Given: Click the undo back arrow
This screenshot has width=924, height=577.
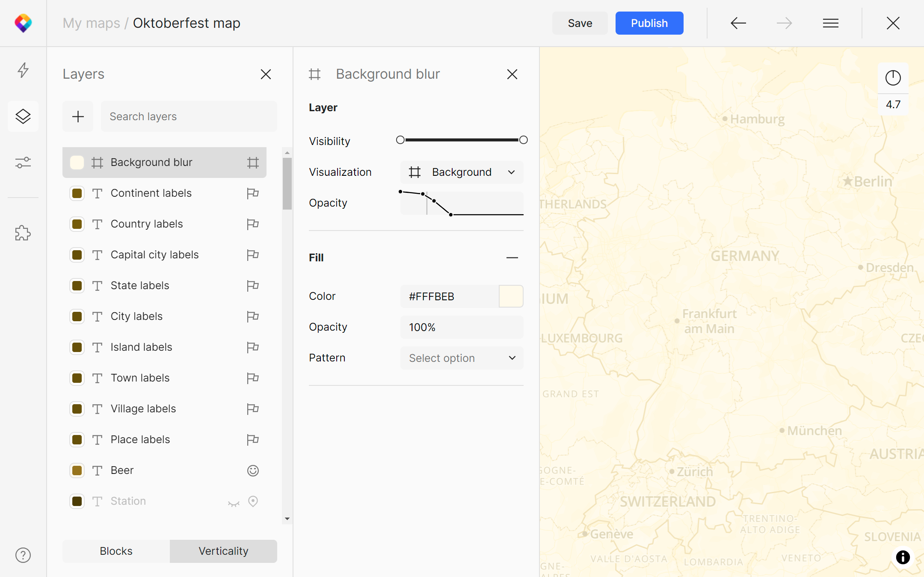Looking at the screenshot, I should click(738, 23).
